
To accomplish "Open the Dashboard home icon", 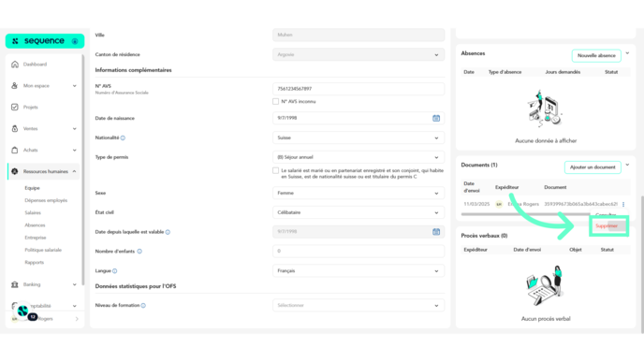I will coord(15,65).
